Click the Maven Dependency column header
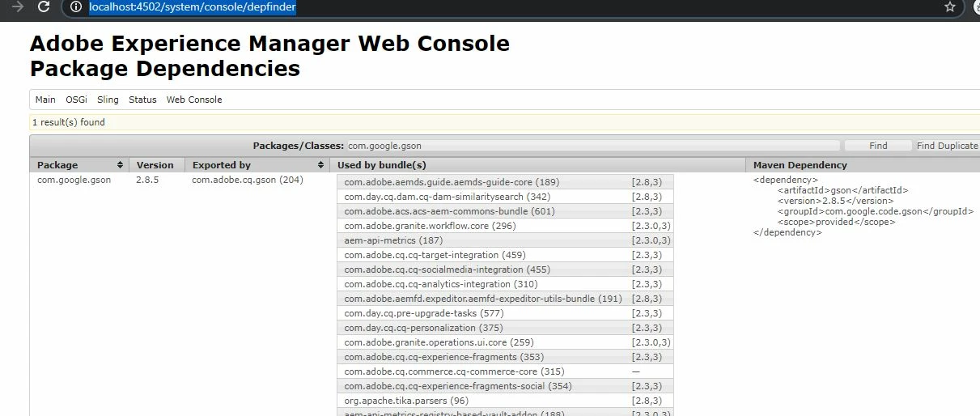The image size is (980, 416). [x=863, y=165]
